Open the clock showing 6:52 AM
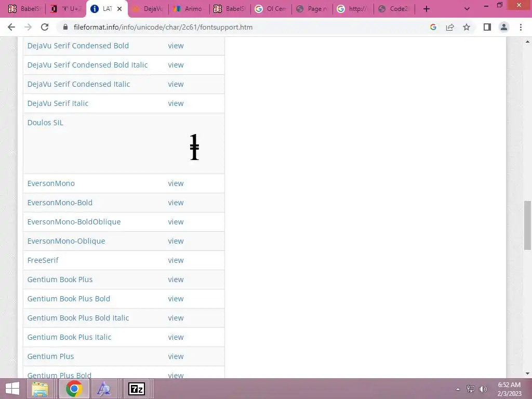Screen dimensions: 532x399 pos(509,389)
